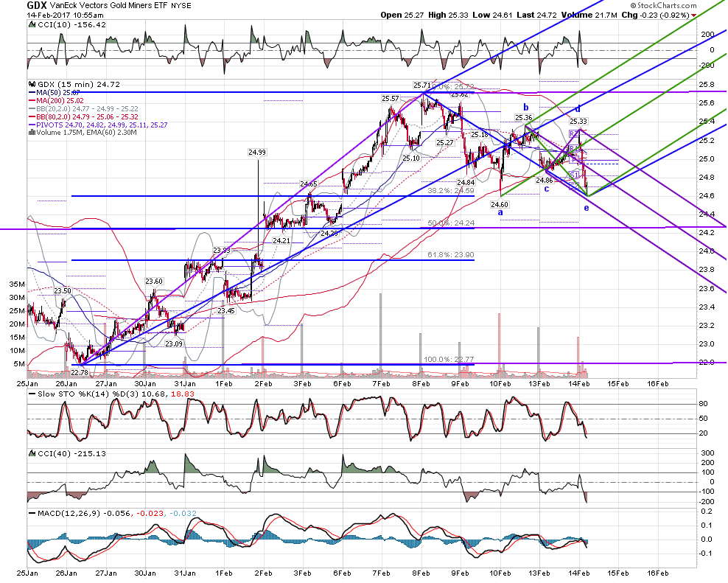Select the 'VanEck Vectors Gold Miners ETF' name
This screenshot has height=583, width=728.
pos(109,6)
